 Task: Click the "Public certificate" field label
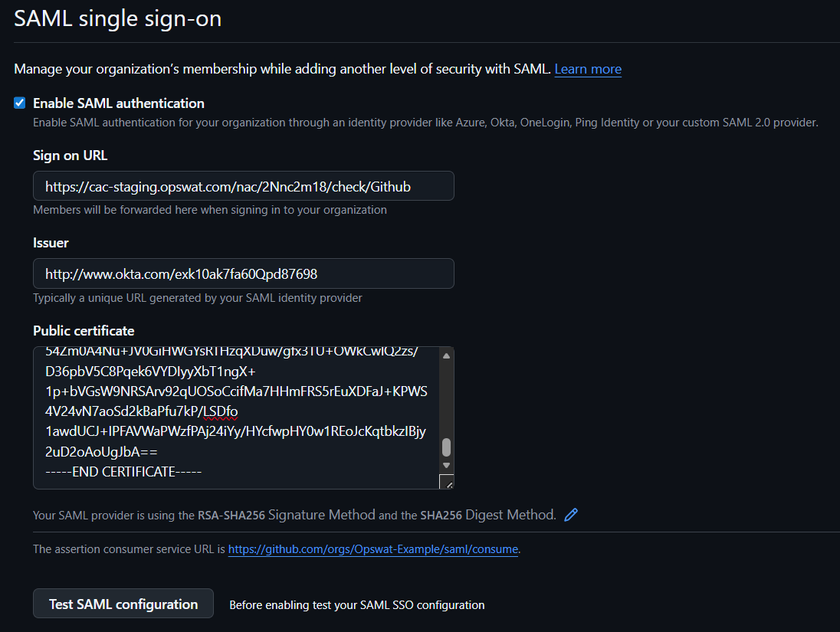84,331
